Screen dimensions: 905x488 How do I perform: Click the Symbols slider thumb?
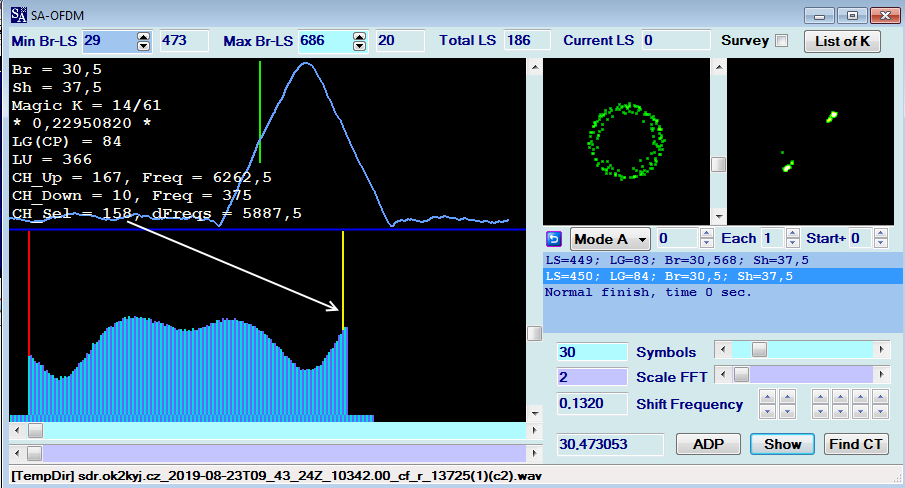point(759,350)
